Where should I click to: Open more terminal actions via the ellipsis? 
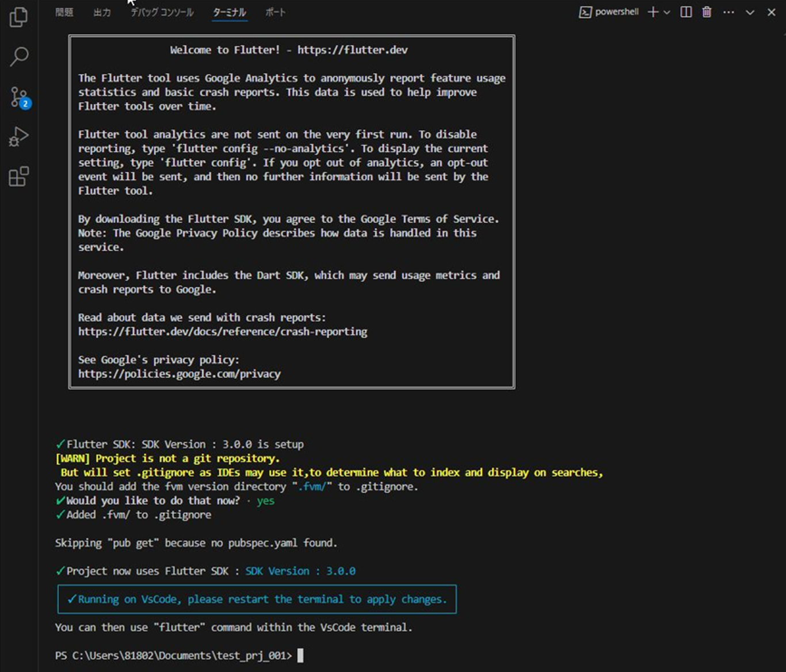(x=728, y=12)
